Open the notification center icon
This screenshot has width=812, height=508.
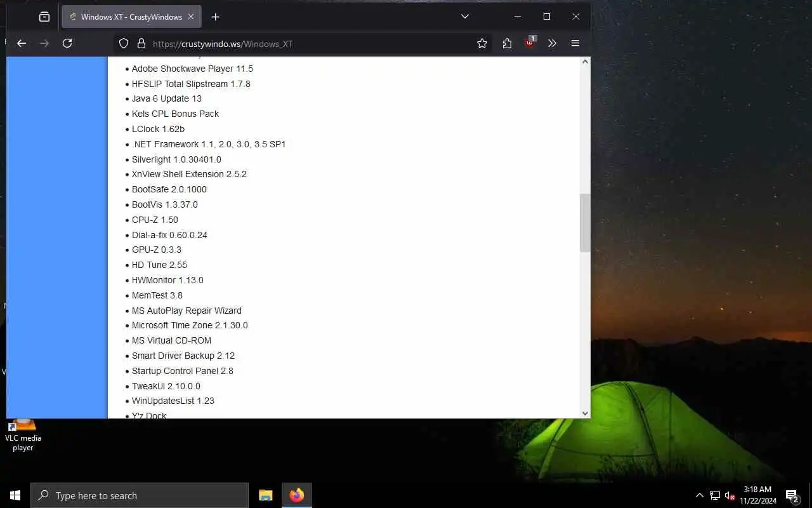[x=792, y=495]
